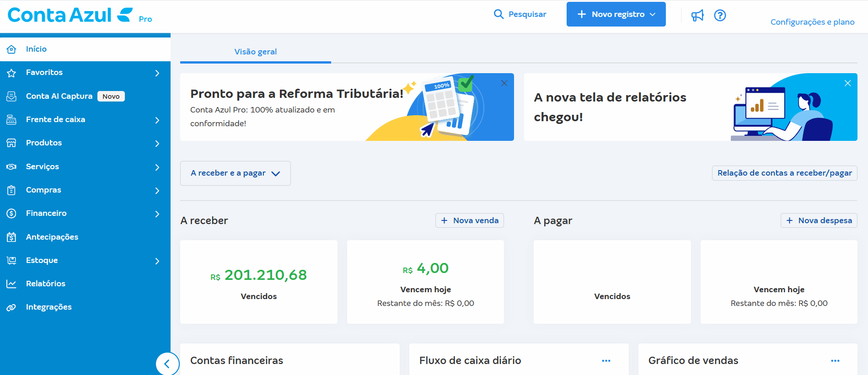The image size is (868, 375).
Task: Open the A receber Vencidos R$ 201.210,68 card
Action: coord(259,282)
